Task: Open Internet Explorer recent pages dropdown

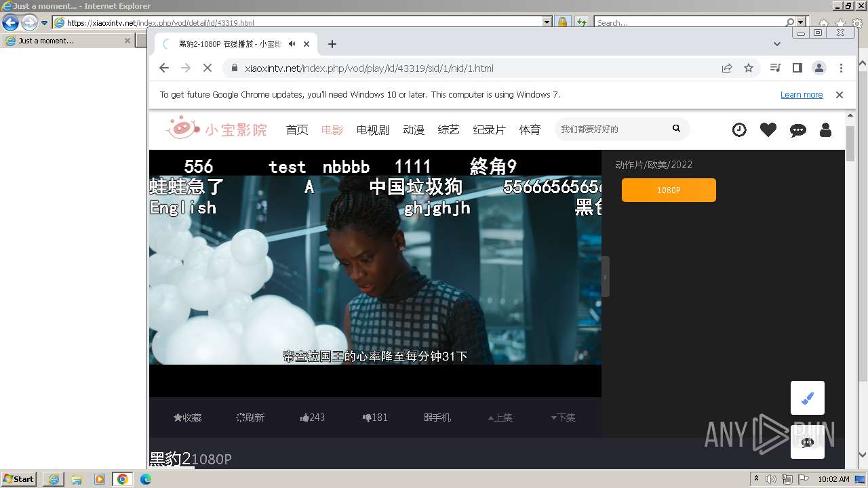Action: coord(45,23)
